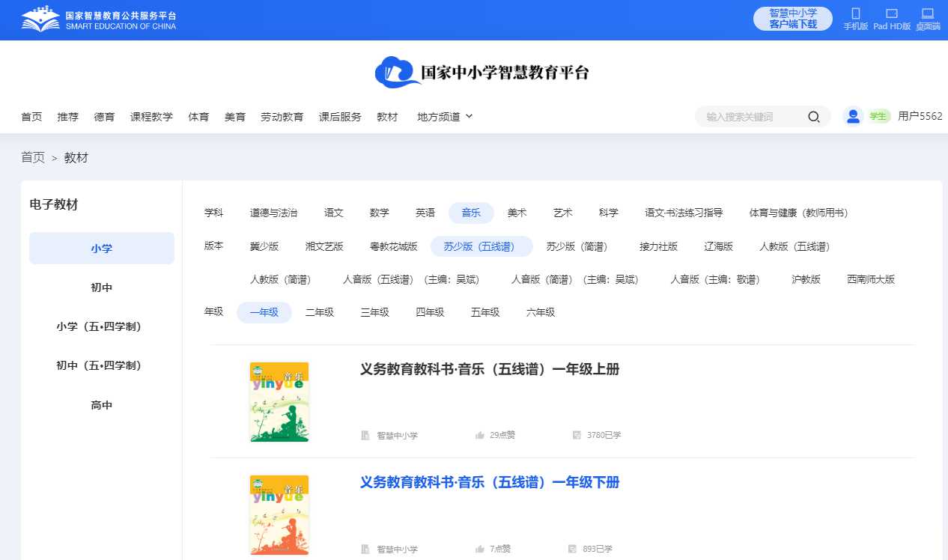Select the 粤教花城版 edition
The width and height of the screenshot is (948, 560).
(x=394, y=246)
